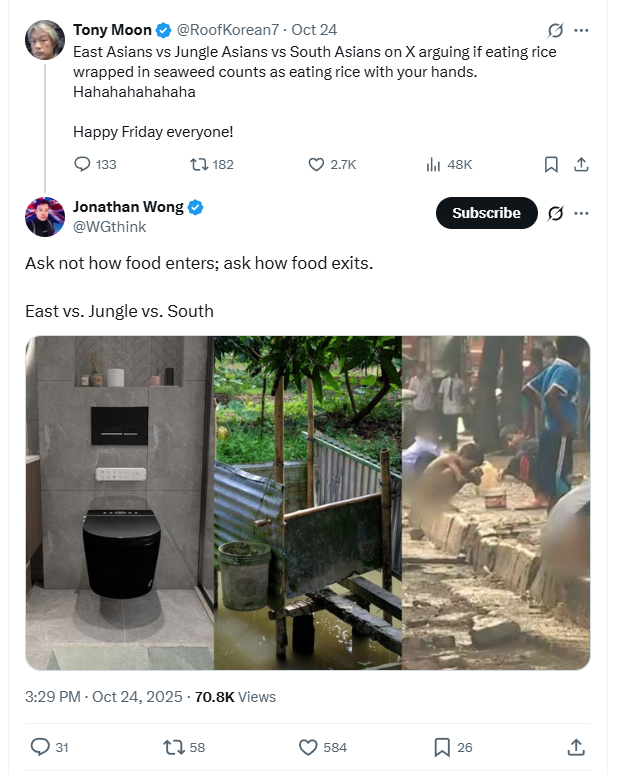Bookmark Jonathan Wong's post with 26 bookmarks
621x774 pixels.
coord(442,747)
